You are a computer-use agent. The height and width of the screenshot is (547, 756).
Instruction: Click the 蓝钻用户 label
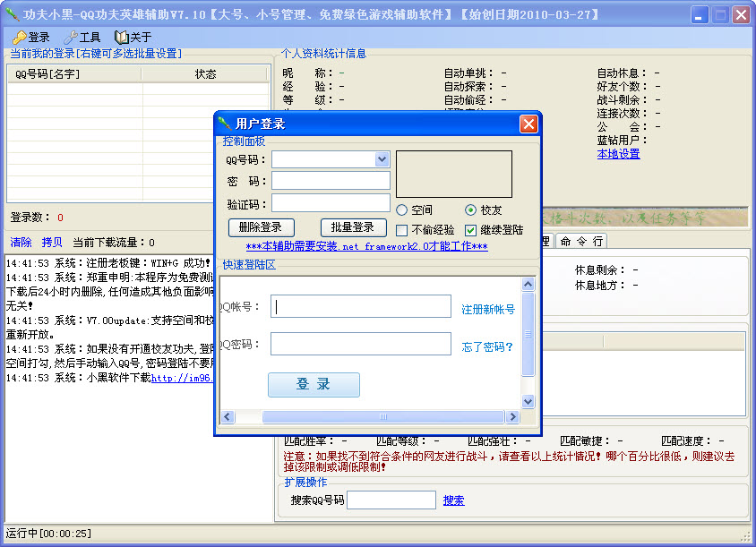click(622, 141)
